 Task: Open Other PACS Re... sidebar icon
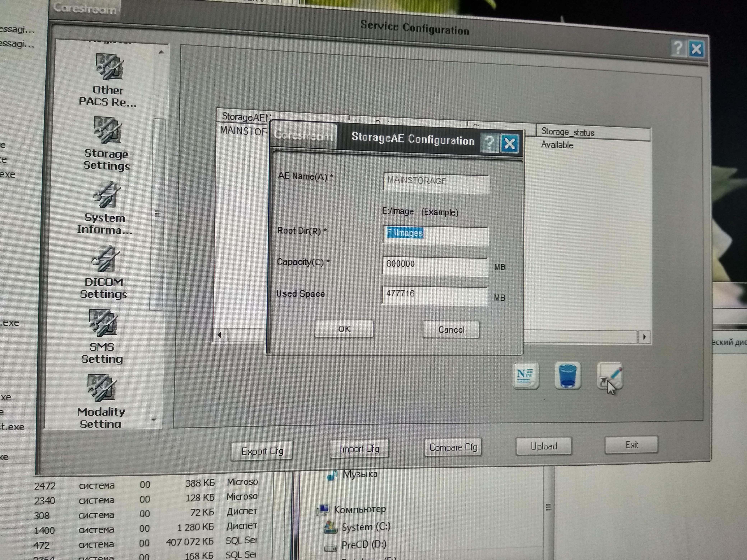point(108,68)
